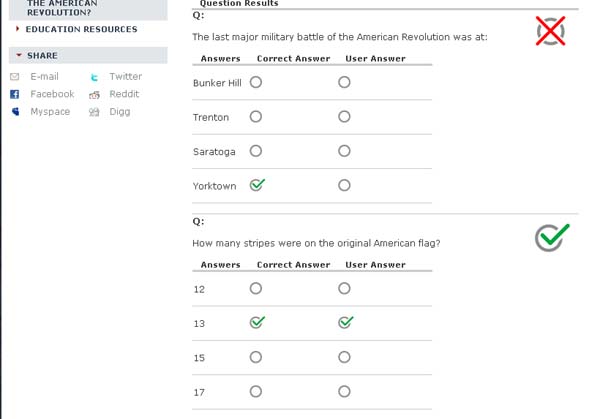Open The American Revolution? sidebar item
This screenshot has height=419, width=600.
pos(62,8)
